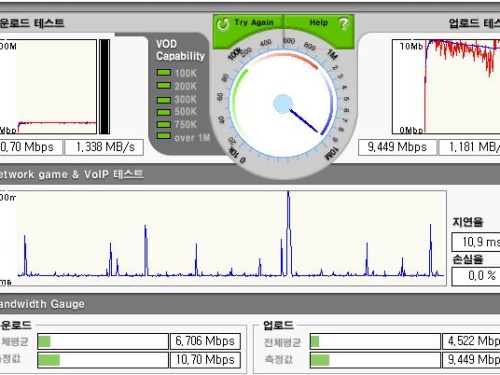Click the upload measured value green bar
Viewport: 500px width, 375px height.
click(320, 360)
